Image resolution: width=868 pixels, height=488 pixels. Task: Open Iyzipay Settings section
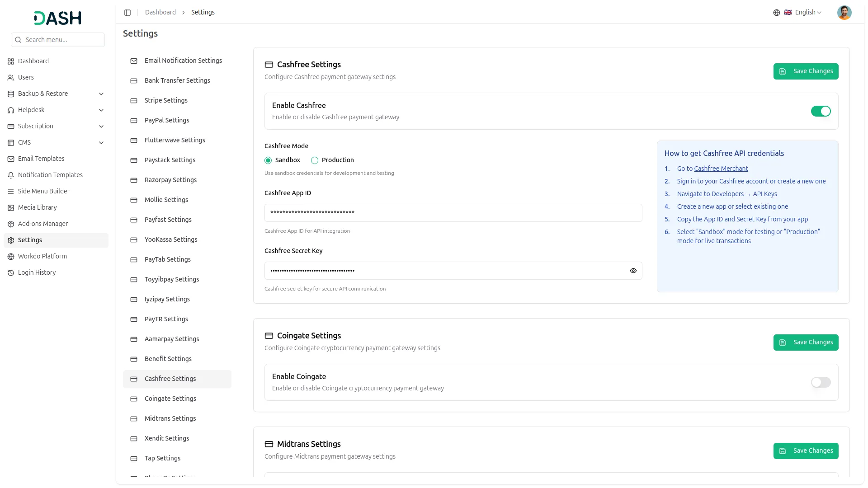[177, 300]
